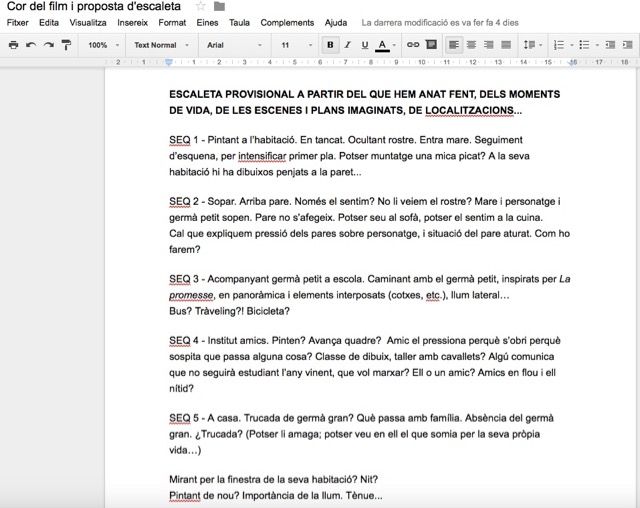Click SEQ 4 at paragraph start
This screenshot has width=640, height=508.
tap(184, 341)
